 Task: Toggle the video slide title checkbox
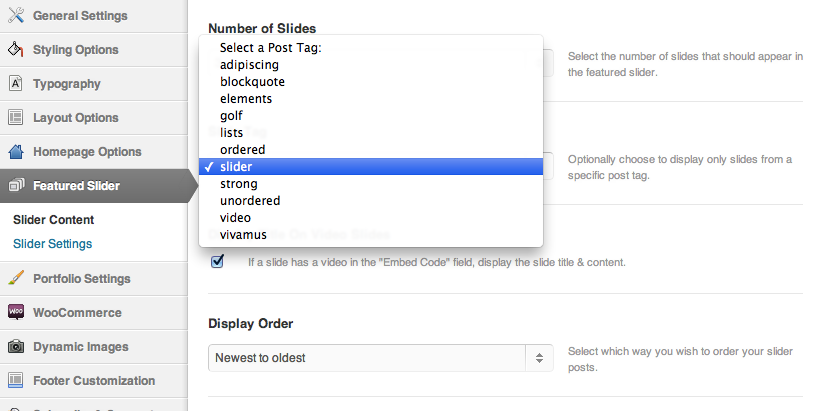[x=217, y=262]
